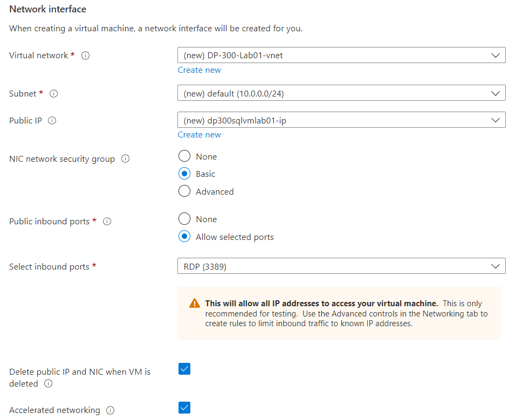Open the Public IP dropdown

(x=341, y=120)
